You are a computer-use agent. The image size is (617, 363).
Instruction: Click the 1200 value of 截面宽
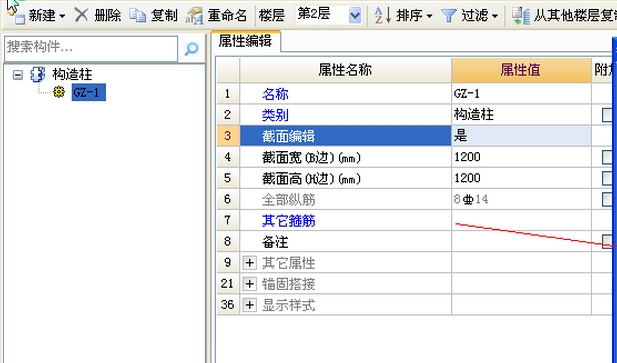521,157
